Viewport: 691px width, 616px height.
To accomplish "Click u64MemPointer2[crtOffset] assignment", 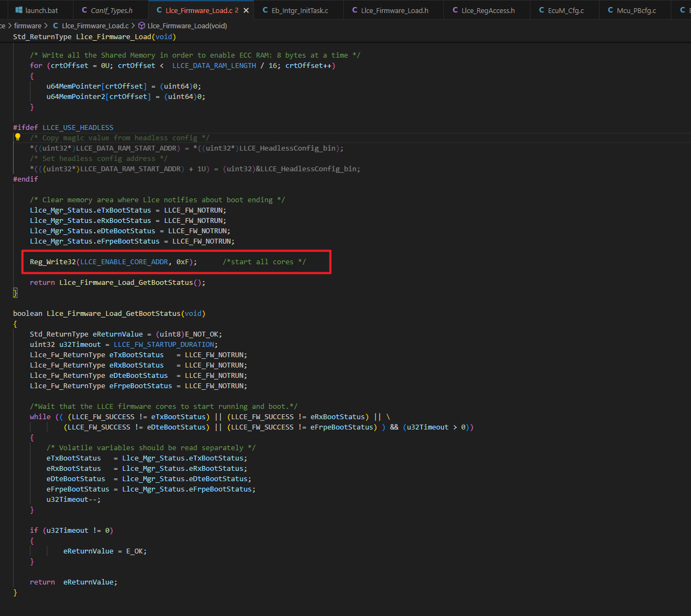I will tap(126, 97).
